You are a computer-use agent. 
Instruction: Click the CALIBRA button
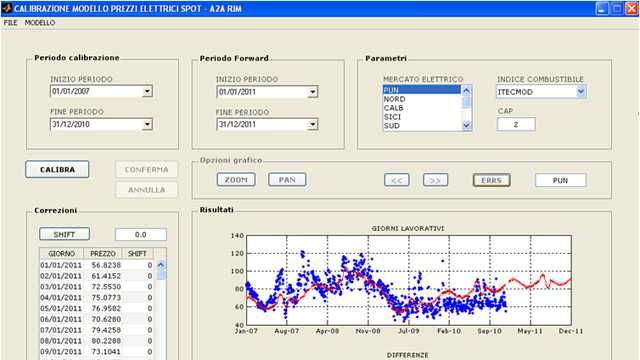57,169
